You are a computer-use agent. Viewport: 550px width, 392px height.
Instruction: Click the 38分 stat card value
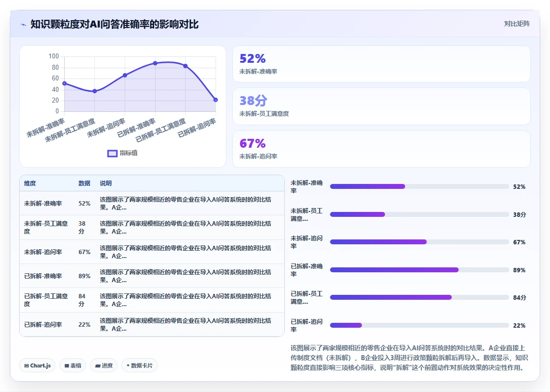(x=253, y=101)
